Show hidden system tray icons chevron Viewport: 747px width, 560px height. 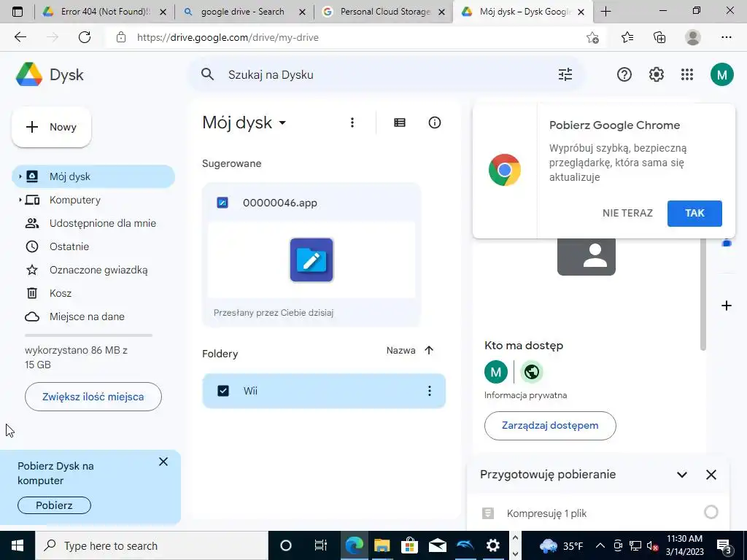tap(600, 545)
